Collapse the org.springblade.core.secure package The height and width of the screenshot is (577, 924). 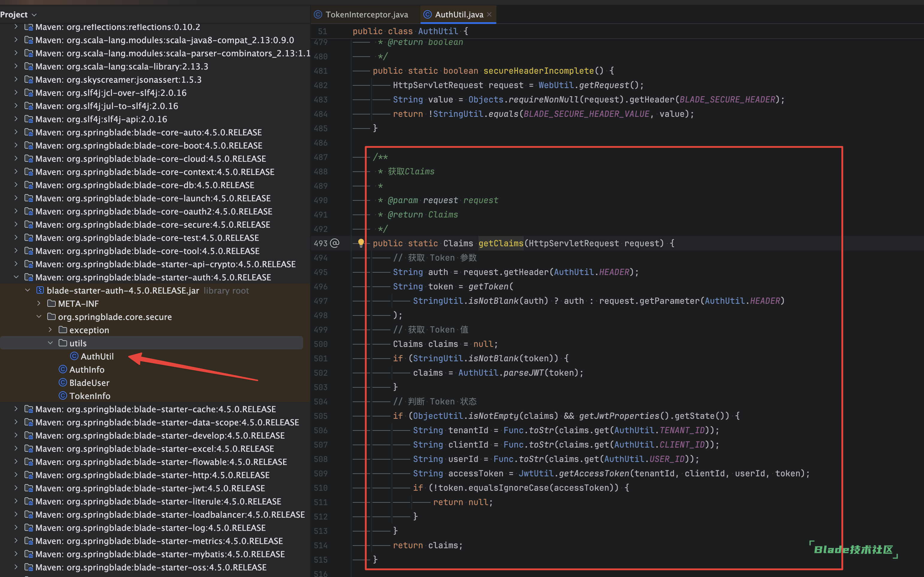tap(39, 316)
